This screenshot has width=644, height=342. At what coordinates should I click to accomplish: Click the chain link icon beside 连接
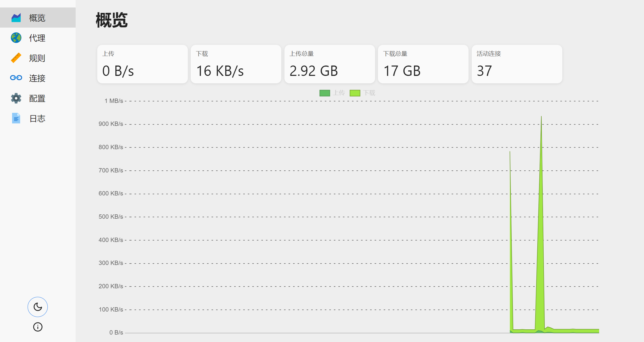coord(16,78)
